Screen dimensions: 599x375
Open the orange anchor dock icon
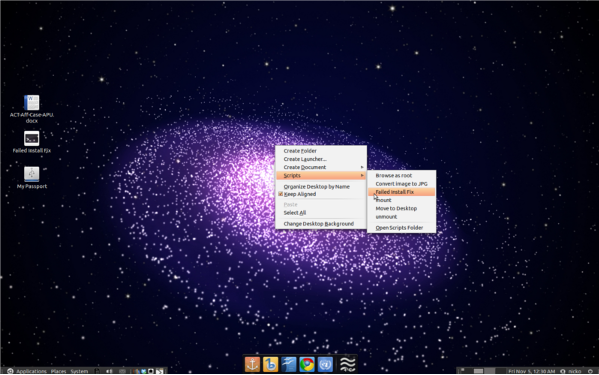coord(252,364)
